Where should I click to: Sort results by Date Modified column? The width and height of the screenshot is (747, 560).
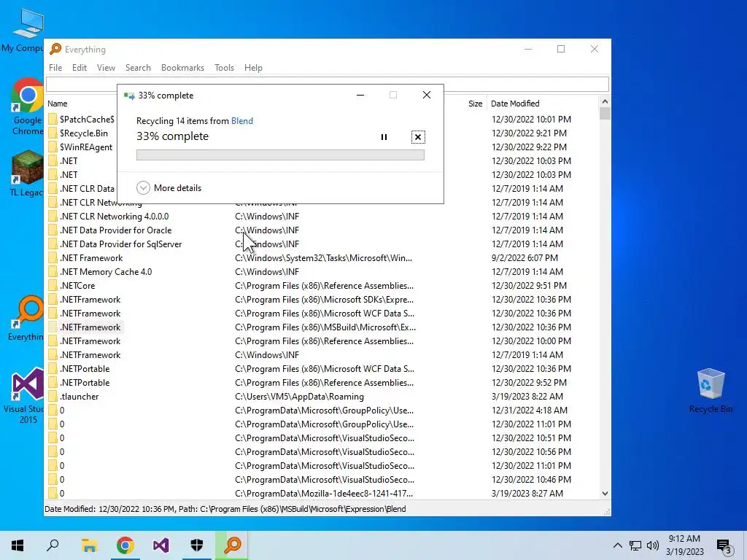(515, 104)
